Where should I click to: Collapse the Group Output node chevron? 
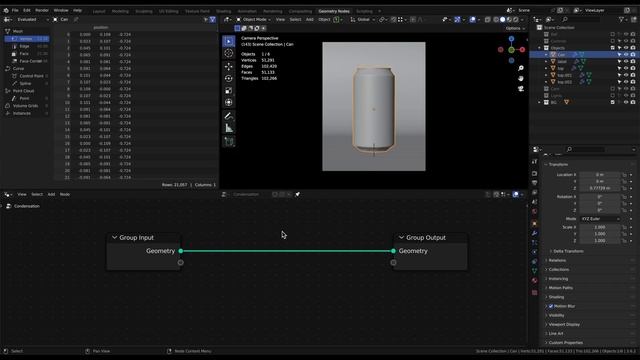pos(401,238)
